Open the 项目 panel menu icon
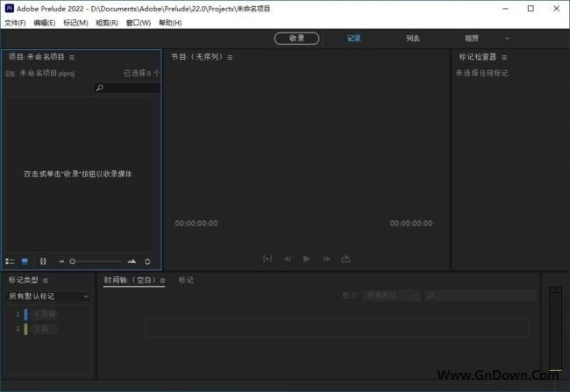 point(72,58)
